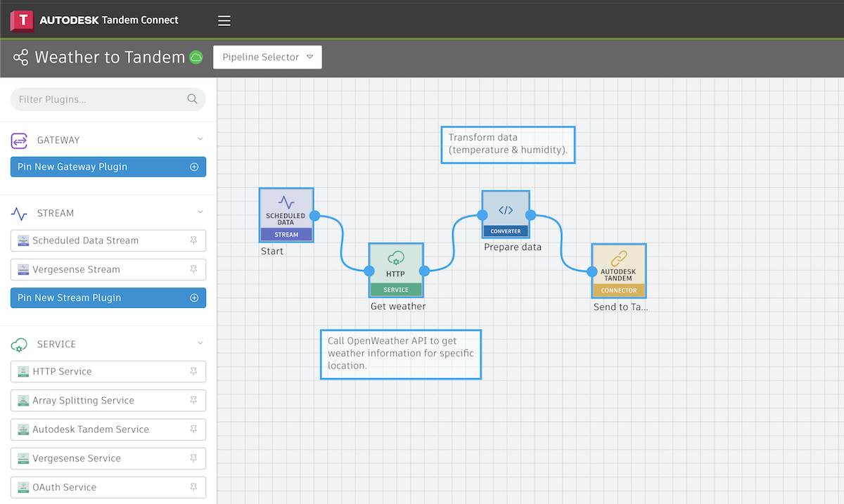Click the Get weather node label

tap(398, 306)
